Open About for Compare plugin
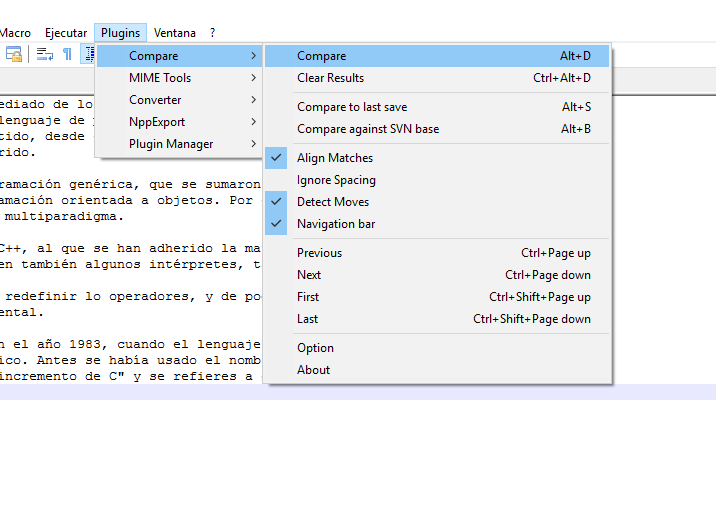This screenshot has height=508, width=716. coord(437,370)
